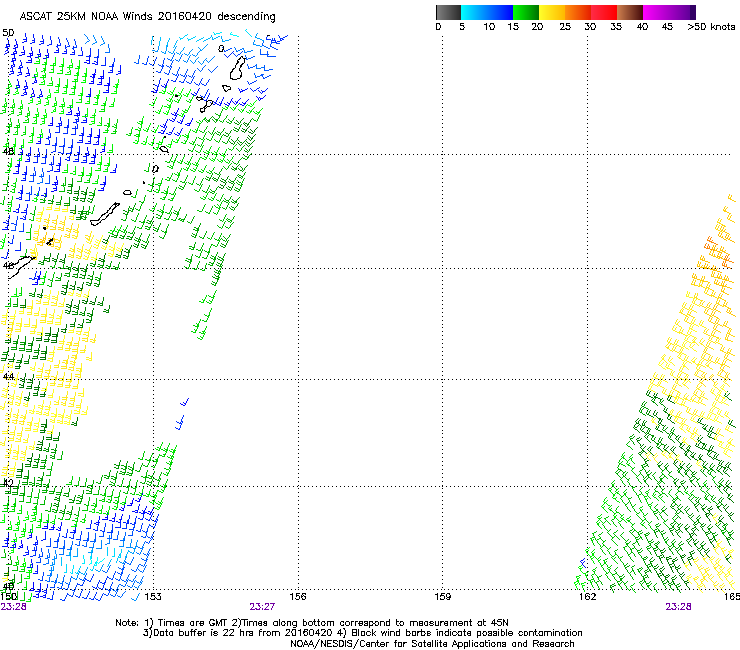Click the '>50 knots' legend label
Viewport: 740px width, 650px height.
(x=711, y=27)
